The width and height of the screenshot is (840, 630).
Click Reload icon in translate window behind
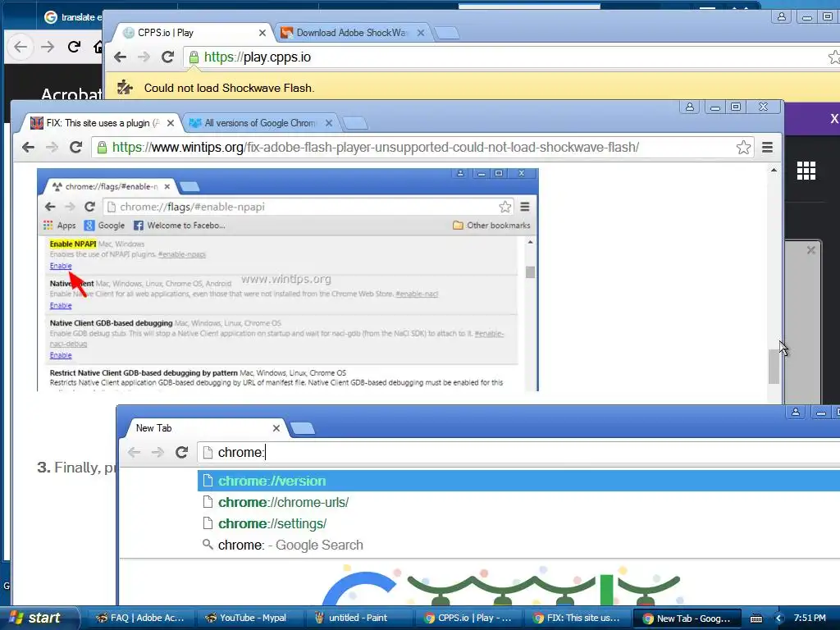coord(74,47)
